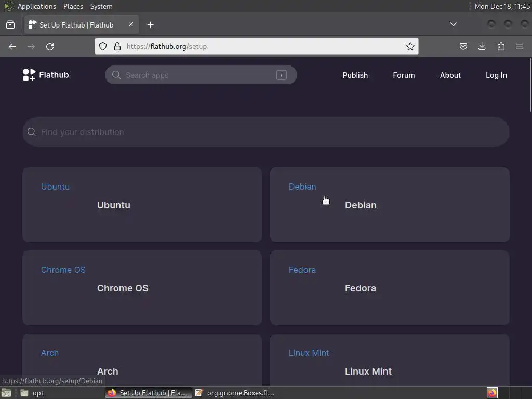Go forward one page
Screen dimensions: 532x399
coord(31,46)
